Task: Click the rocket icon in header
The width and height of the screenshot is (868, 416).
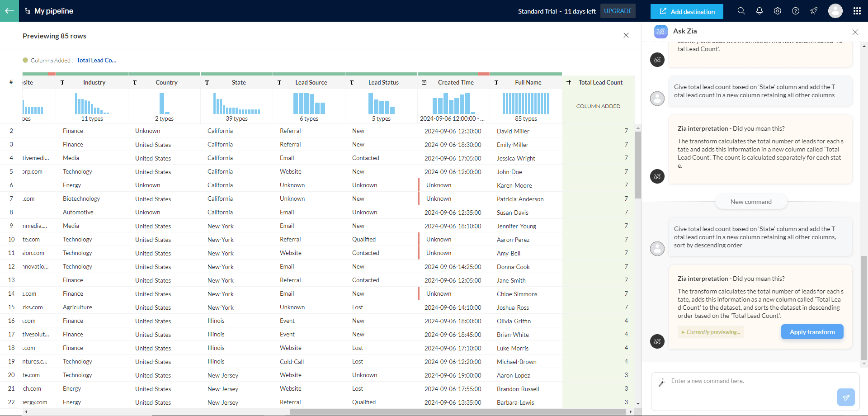Action: click(x=813, y=11)
